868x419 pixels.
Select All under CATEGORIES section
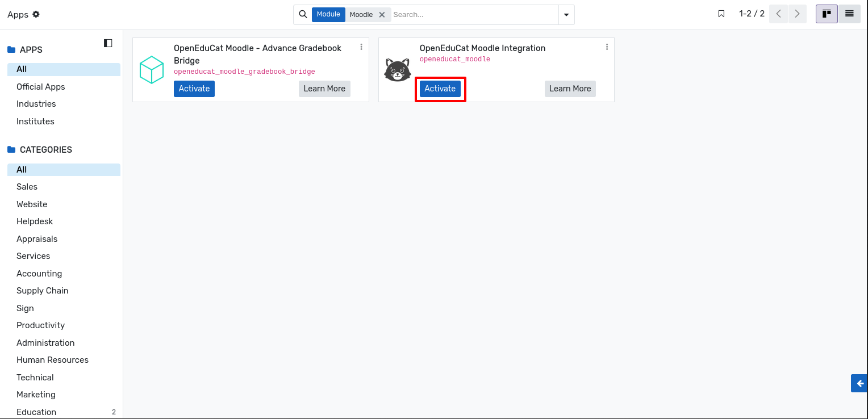[64, 170]
